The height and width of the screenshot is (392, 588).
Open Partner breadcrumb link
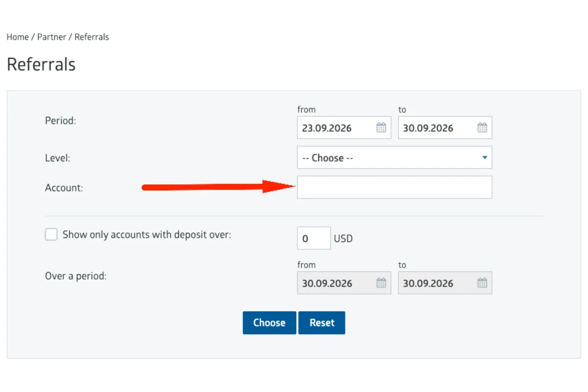pyautogui.click(x=51, y=37)
